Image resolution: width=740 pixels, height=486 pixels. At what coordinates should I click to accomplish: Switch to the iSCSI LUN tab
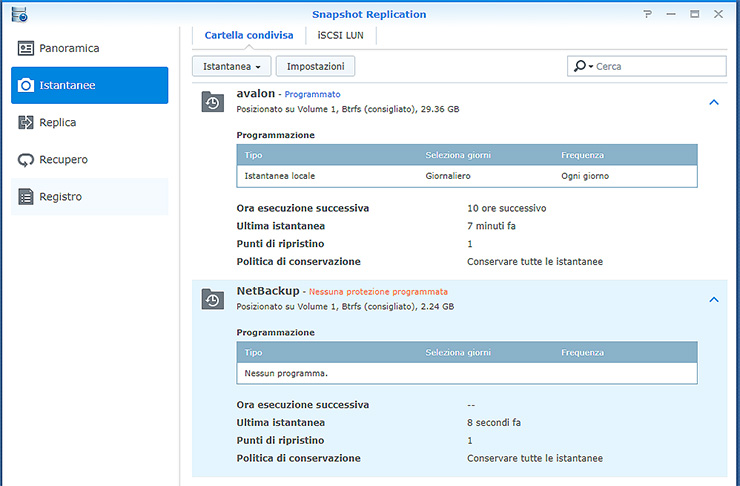click(x=341, y=35)
